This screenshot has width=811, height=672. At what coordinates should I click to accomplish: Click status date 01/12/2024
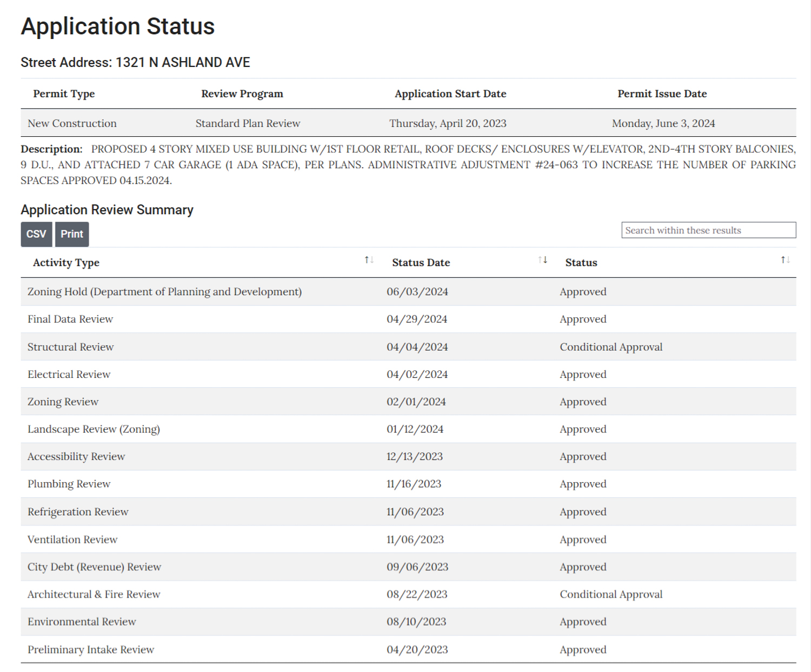415,429
